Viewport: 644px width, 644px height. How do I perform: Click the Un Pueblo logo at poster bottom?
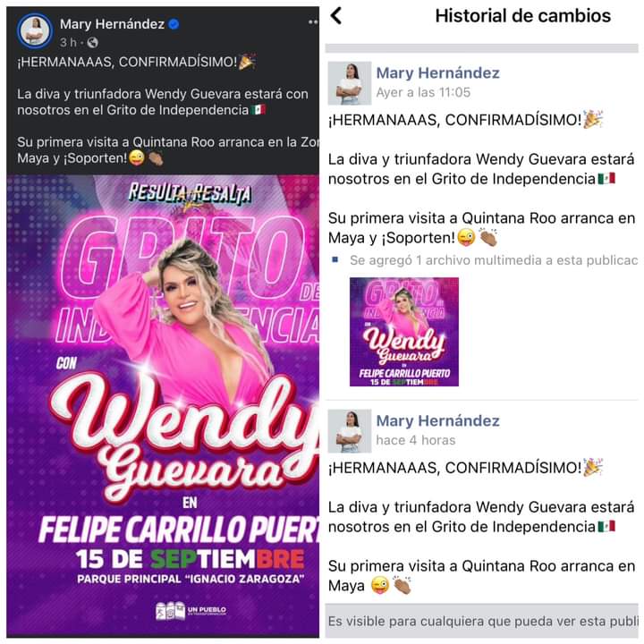pos(191,611)
